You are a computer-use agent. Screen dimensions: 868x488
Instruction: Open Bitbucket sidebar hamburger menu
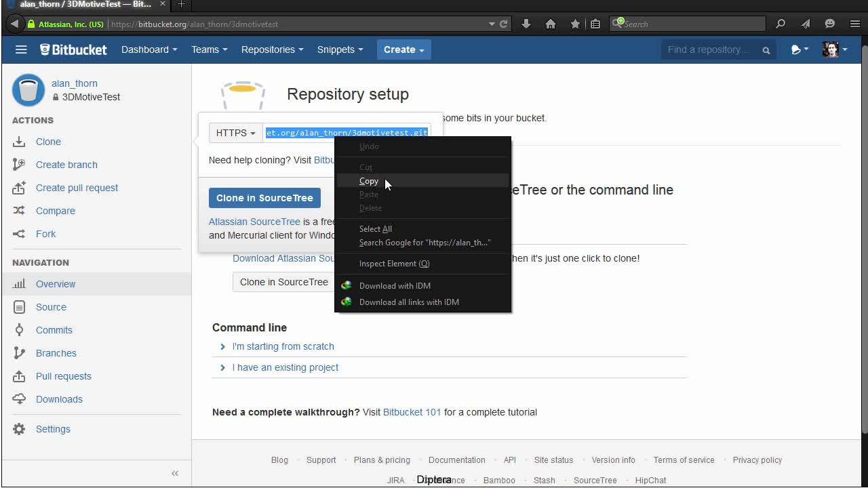[21, 49]
